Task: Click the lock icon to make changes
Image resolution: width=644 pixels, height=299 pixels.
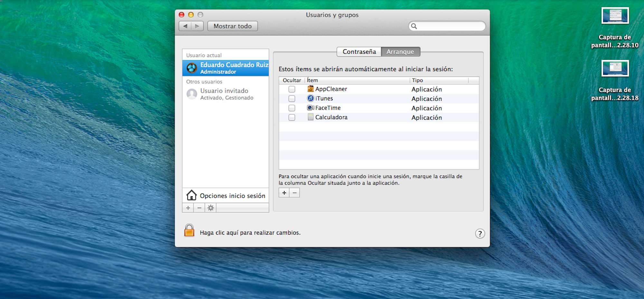Action: tap(189, 230)
